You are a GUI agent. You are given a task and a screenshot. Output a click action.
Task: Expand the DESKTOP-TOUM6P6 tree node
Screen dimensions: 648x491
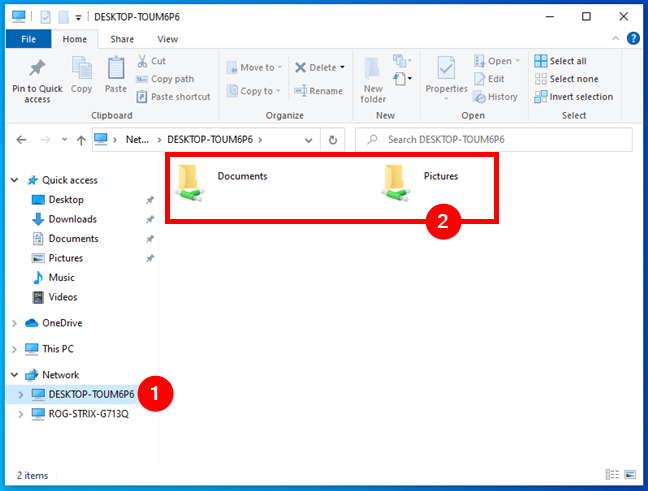point(21,395)
